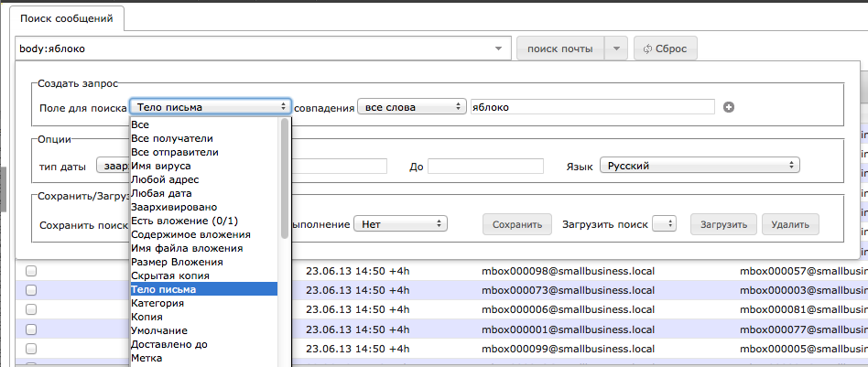This screenshot has height=367, width=868.
Task: Click the date in mbox000098 row
Action: [358, 271]
